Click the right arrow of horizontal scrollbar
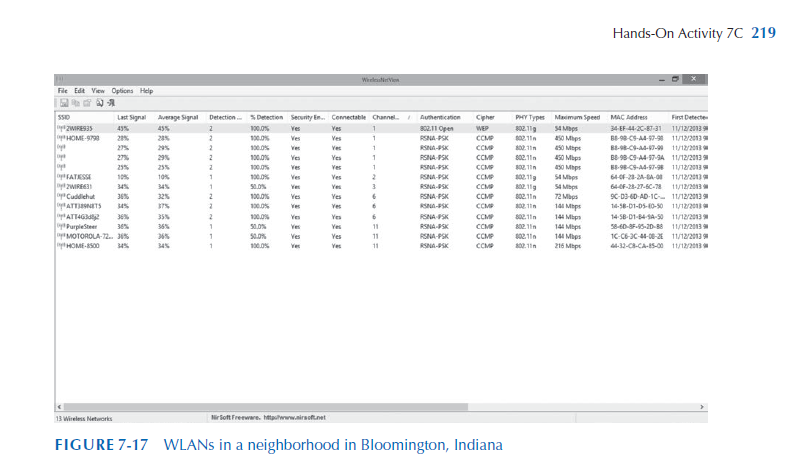Image resolution: width=802 pixels, height=472 pixels. click(x=702, y=407)
